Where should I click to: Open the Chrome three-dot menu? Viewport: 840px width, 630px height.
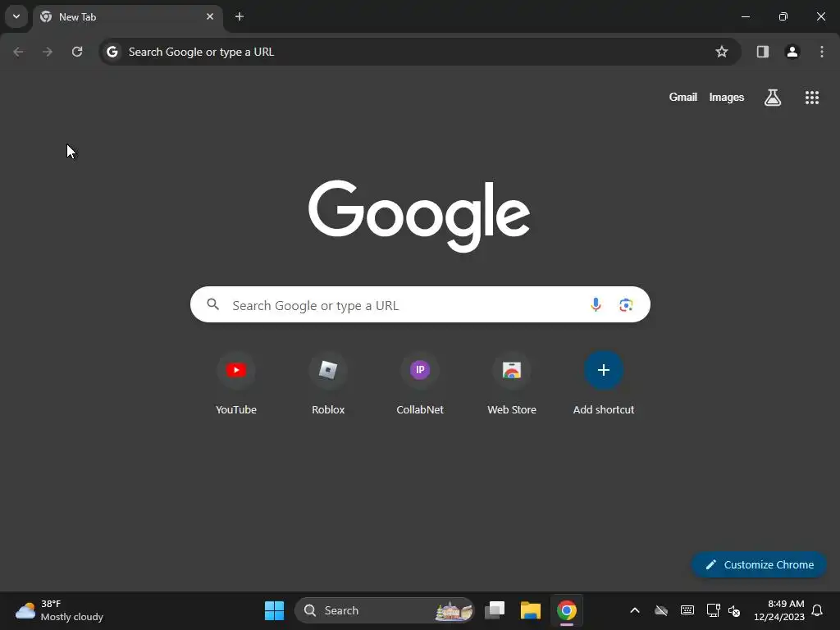coord(822,52)
